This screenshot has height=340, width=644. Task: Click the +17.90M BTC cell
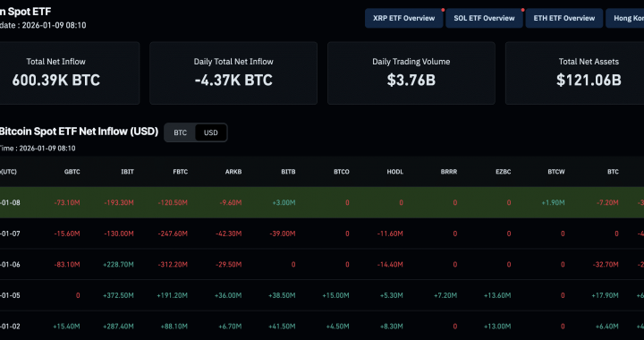tap(605, 295)
